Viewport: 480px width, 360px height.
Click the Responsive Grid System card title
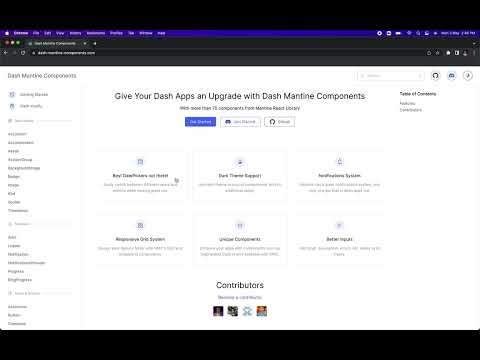click(x=140, y=239)
